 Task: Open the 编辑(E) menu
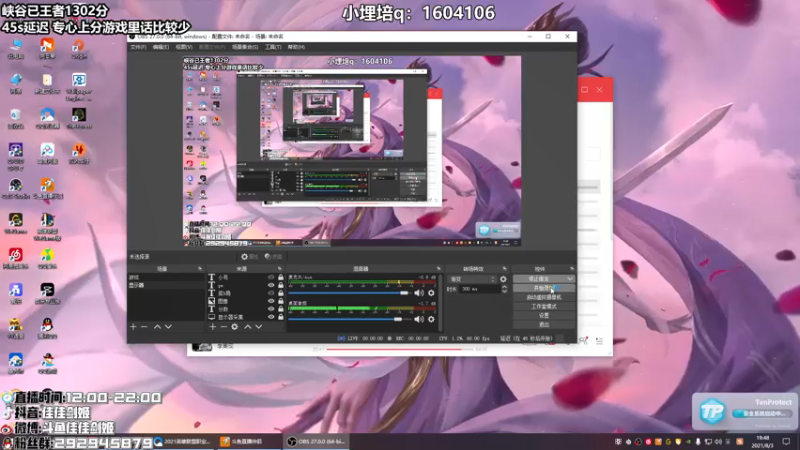pos(161,47)
